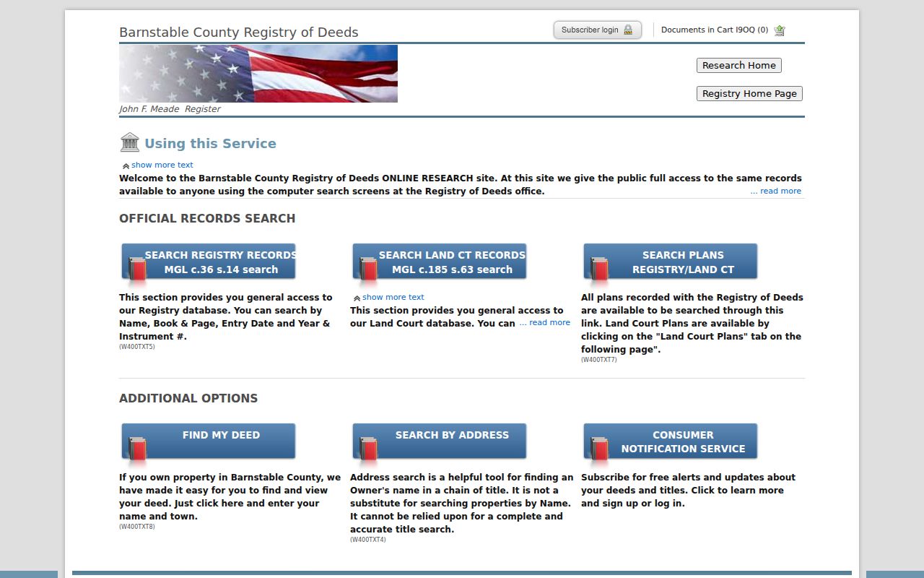Click the Subscriber login button
924x578 pixels.
point(598,30)
